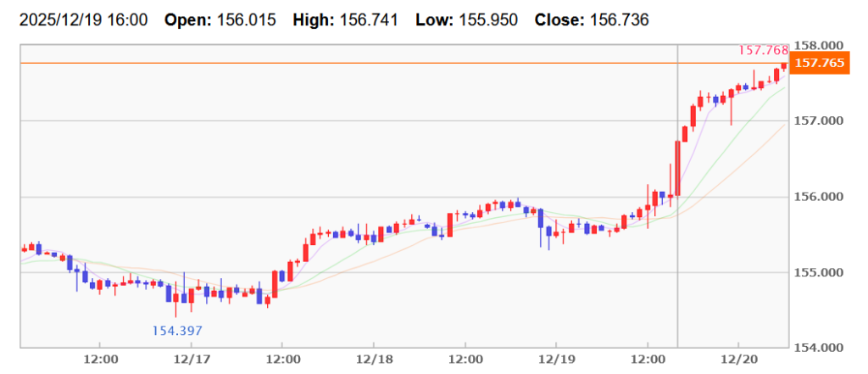Click the 154.000 price axis label
This screenshot has height=374, width=868.
821,348
